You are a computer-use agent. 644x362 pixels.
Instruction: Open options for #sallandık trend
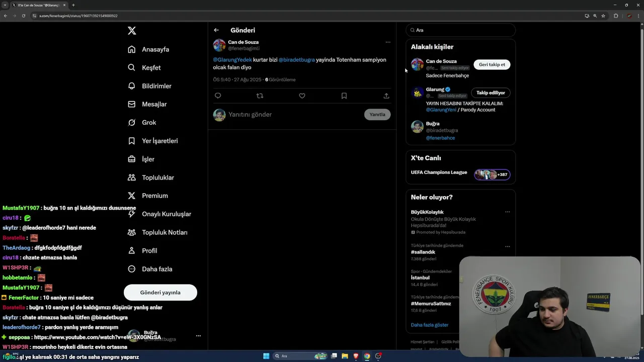pos(508,246)
